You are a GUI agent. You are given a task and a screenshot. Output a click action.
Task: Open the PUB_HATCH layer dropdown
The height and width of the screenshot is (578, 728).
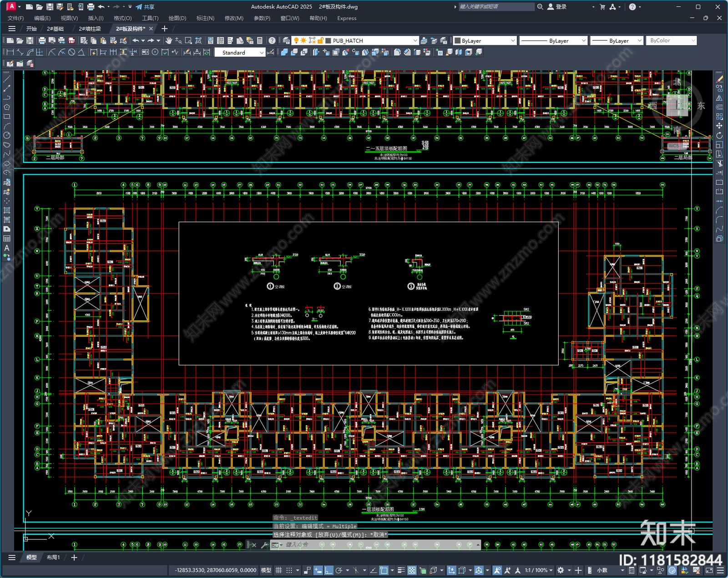415,41
